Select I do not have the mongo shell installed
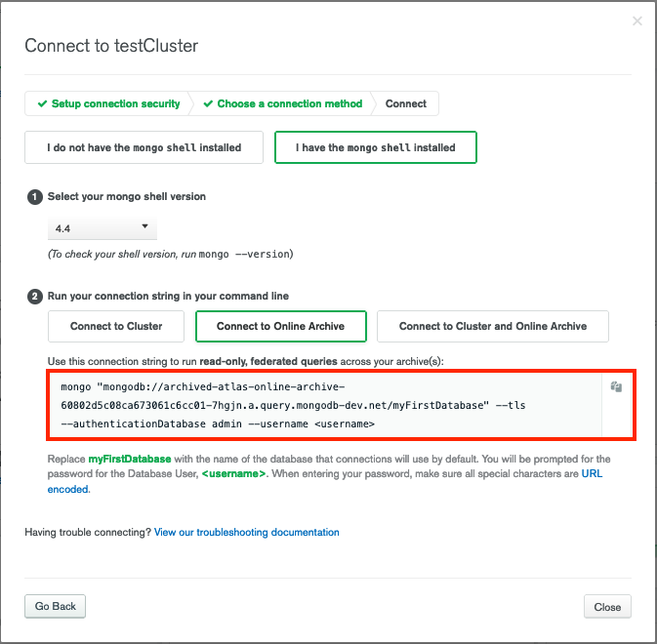 144,147
